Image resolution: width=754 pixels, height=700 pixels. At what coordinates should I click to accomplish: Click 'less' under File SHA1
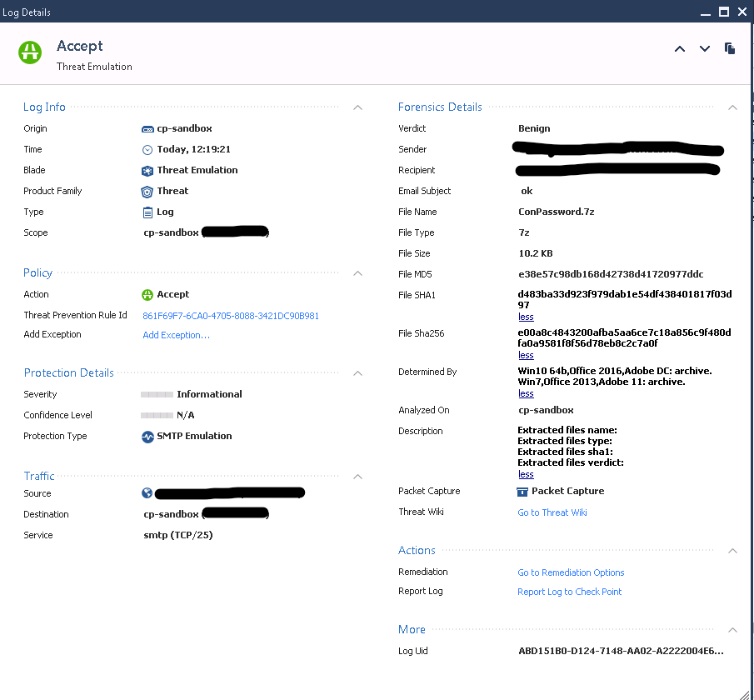(526, 317)
